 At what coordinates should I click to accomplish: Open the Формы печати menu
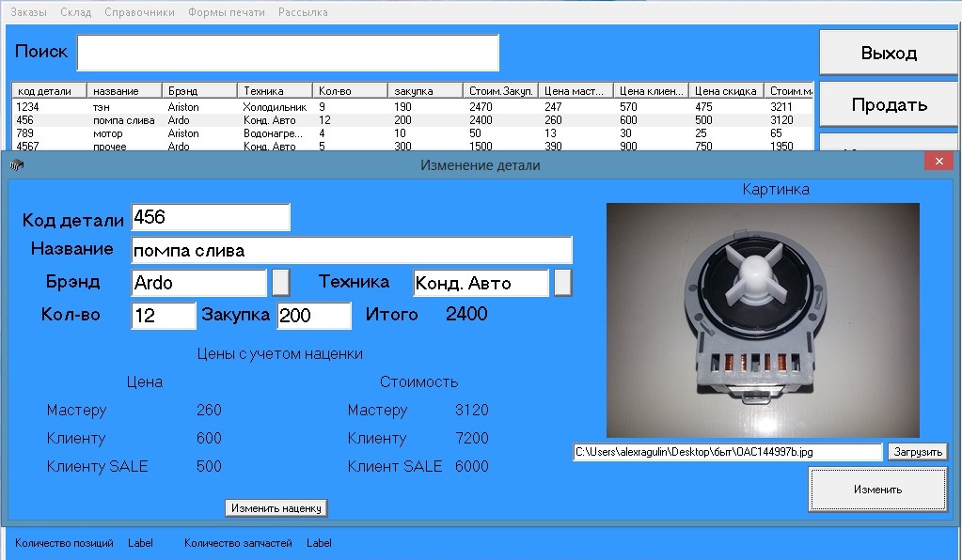coord(226,12)
